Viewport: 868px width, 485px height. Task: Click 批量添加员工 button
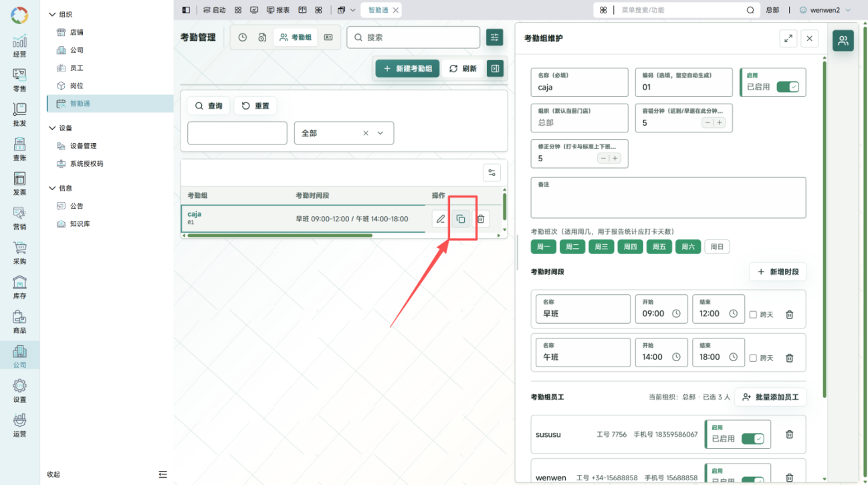[770, 397]
